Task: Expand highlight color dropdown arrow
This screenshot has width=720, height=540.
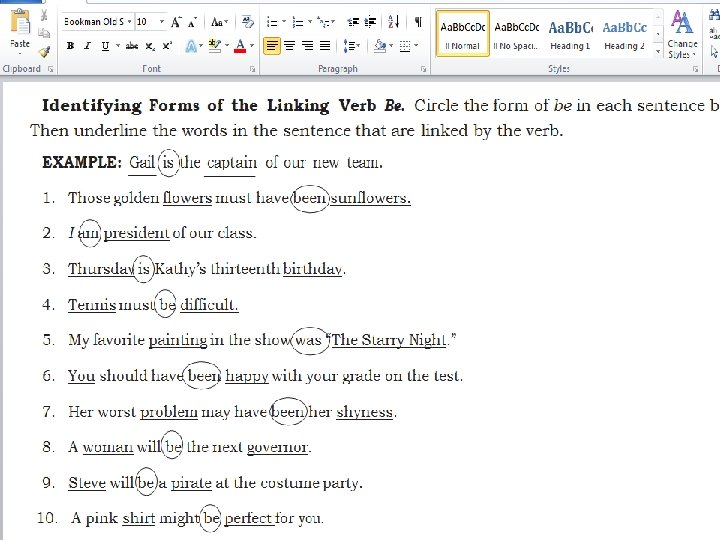Action: click(227, 45)
